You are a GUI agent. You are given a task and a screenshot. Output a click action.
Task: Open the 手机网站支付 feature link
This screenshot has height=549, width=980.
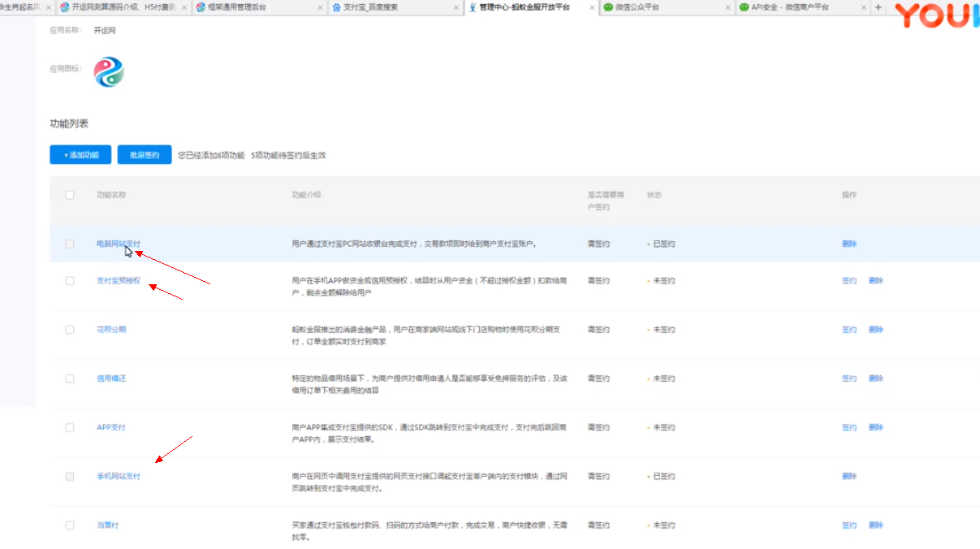point(119,476)
